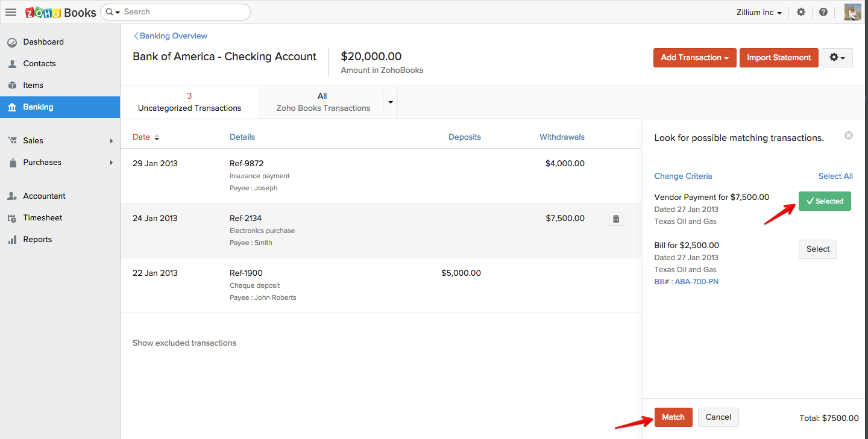Open the Add Transaction dropdown
This screenshot has width=868, height=439.
(x=694, y=58)
